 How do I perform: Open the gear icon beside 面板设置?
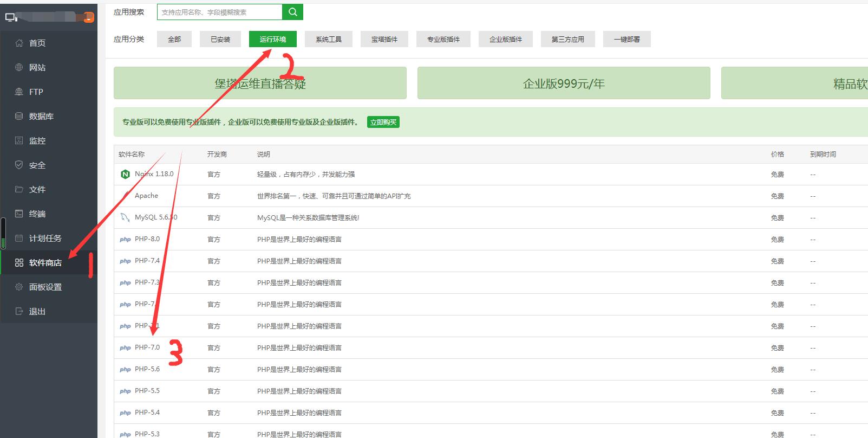(19, 287)
